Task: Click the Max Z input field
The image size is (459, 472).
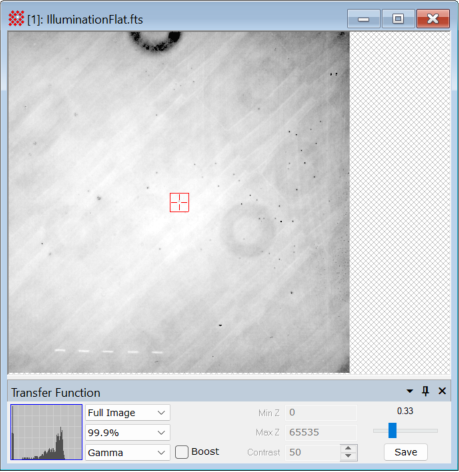Action: (x=321, y=432)
